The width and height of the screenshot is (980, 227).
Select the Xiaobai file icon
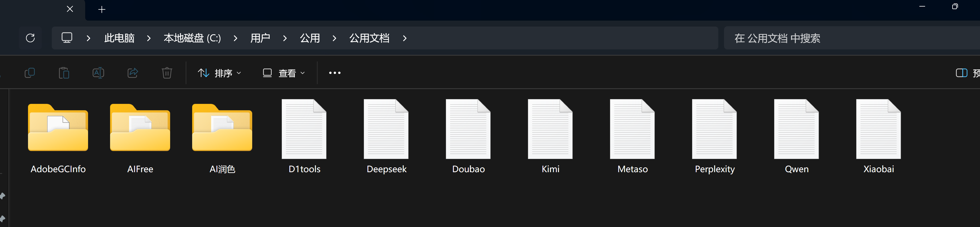click(878, 129)
